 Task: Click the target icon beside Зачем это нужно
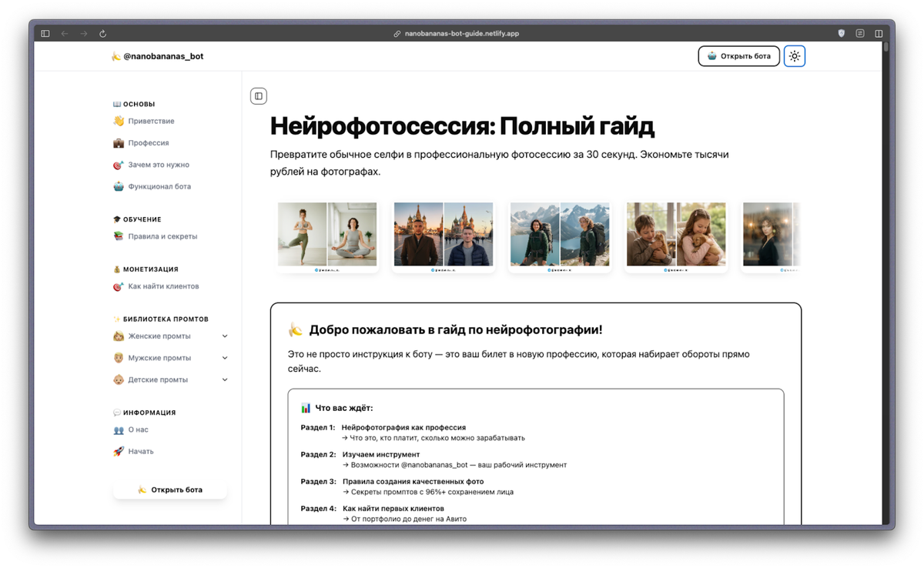click(119, 165)
